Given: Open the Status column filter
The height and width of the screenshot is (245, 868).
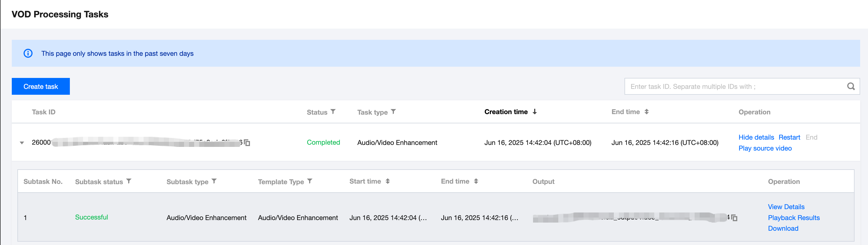Looking at the screenshot, I should (x=333, y=112).
